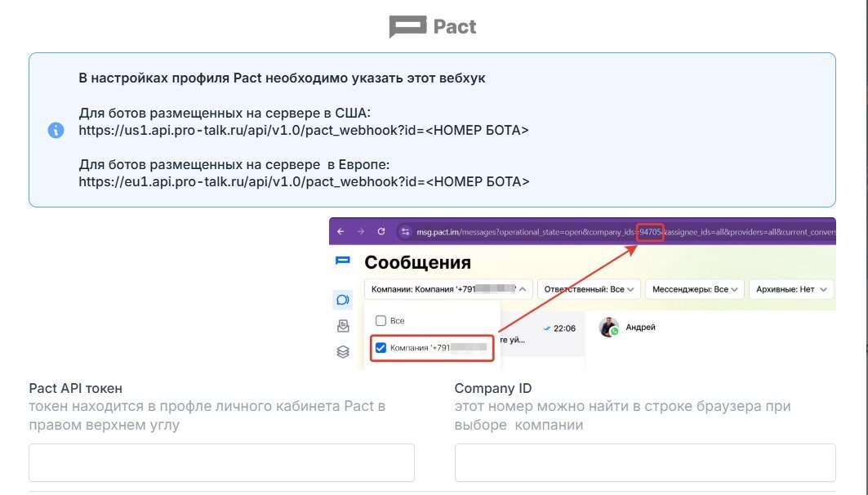Click the 22:06 message timestamp
Image resolution: width=868 pixels, height=495 pixels.
point(564,328)
